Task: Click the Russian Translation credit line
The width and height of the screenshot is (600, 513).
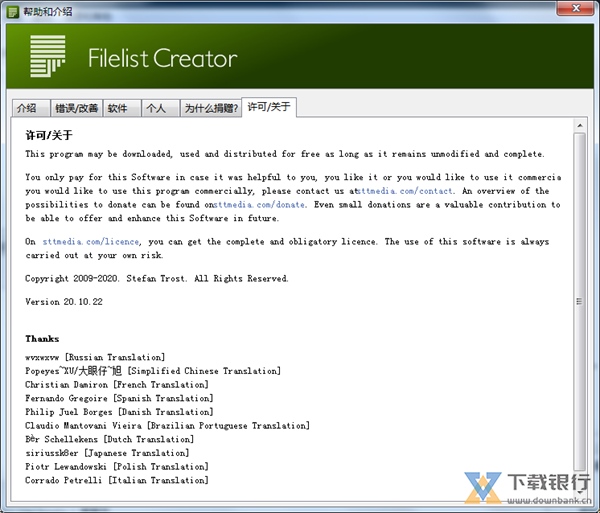Action: [x=95, y=357]
